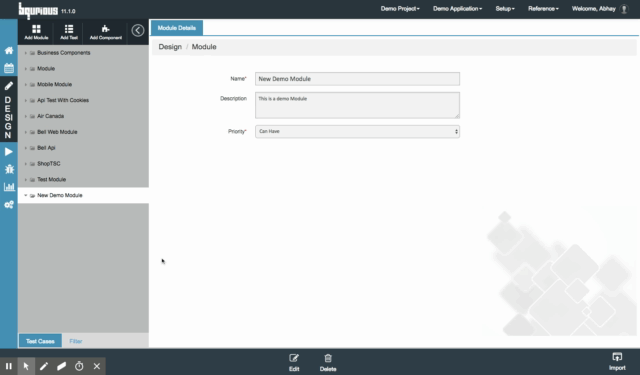640x375 pixels.
Task: Open the Priority dropdown
Action: tap(357, 131)
